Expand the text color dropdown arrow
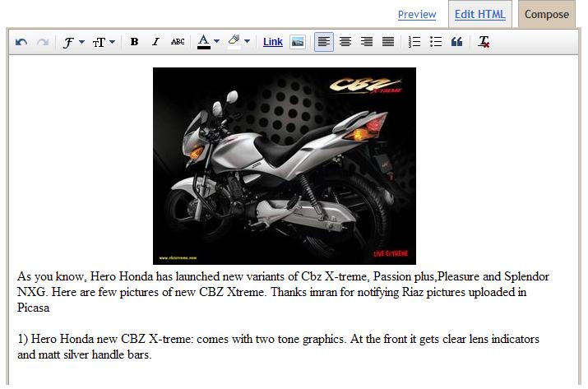This screenshot has width=588, height=389. [217, 41]
